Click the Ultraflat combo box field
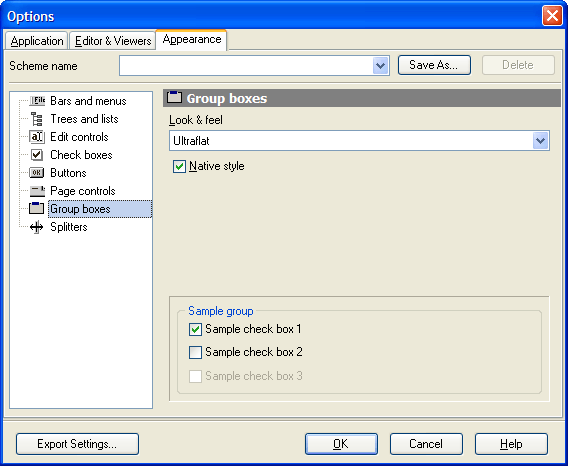Image resolution: width=568 pixels, height=466 pixels. [359, 141]
